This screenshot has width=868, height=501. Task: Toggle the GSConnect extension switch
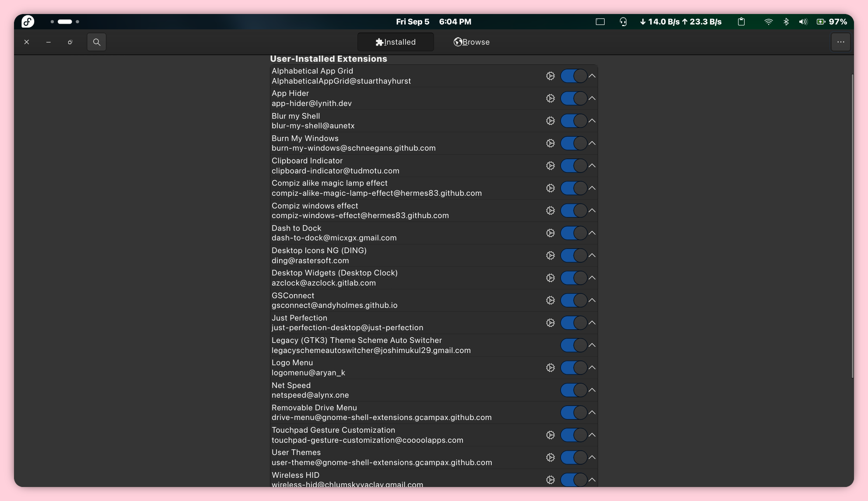pos(574,300)
